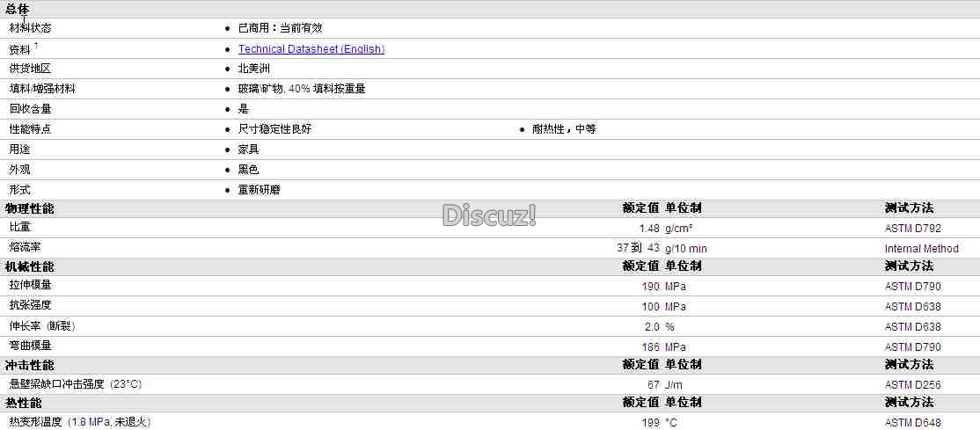Select the 尺寸稳定性良好 text
This screenshot has height=430, width=980.
coord(275,129)
